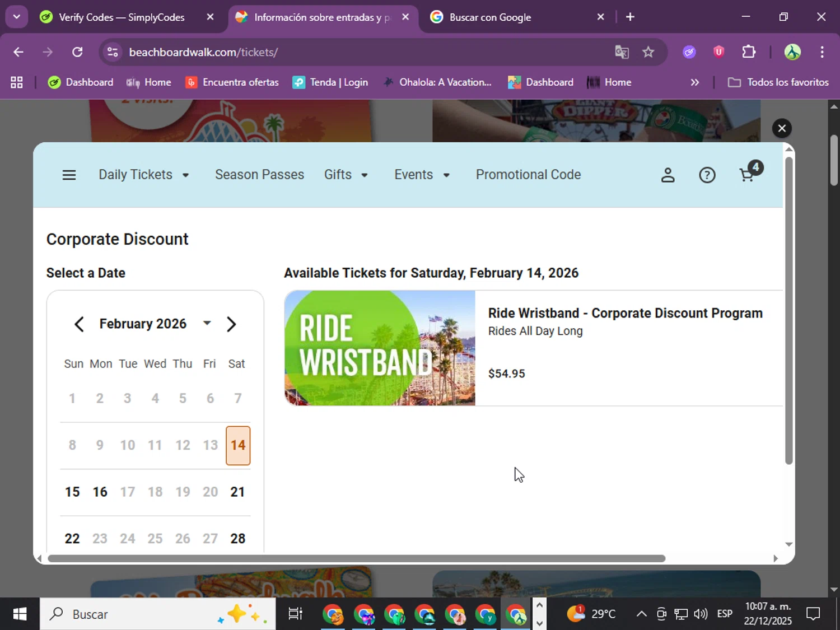Click selected date February 14
This screenshot has width=840, height=630.
point(238,446)
